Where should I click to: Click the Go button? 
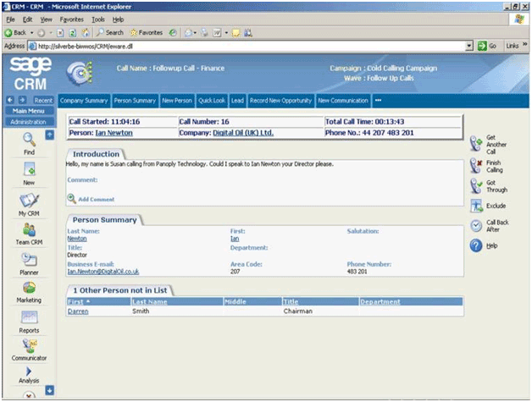[487, 46]
